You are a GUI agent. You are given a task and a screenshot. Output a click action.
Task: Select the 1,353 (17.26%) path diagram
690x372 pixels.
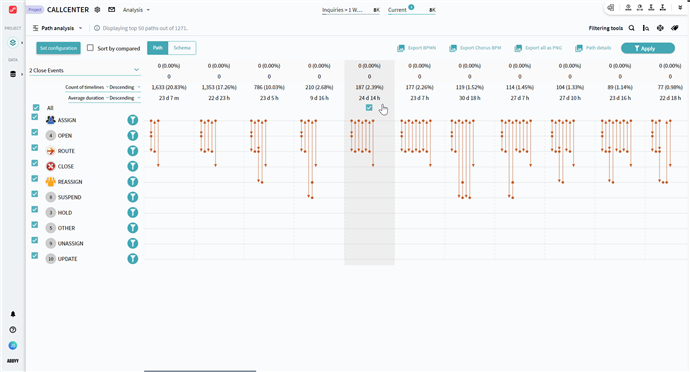tap(209, 143)
